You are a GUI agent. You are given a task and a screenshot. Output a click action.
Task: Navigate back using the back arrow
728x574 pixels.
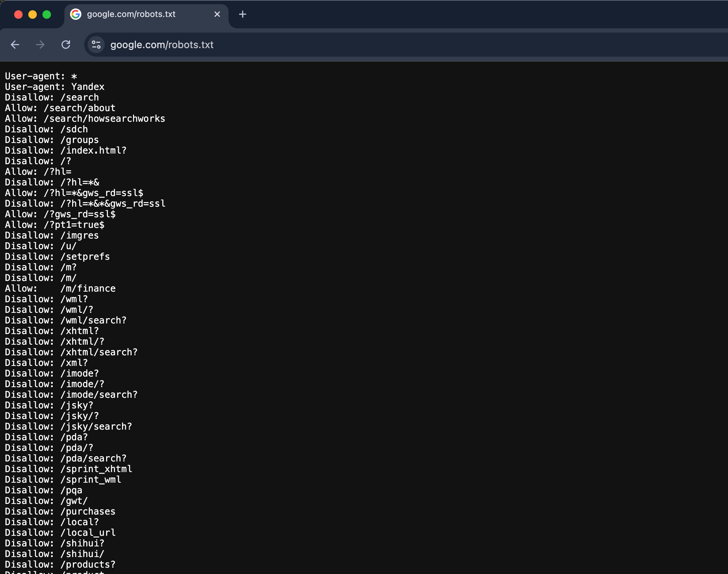(15, 45)
